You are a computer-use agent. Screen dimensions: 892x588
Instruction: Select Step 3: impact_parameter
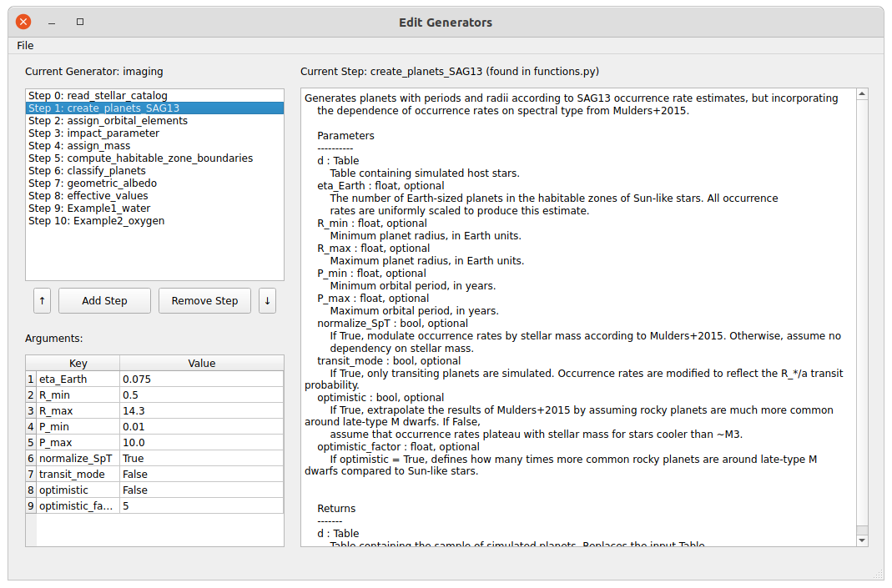154,133
